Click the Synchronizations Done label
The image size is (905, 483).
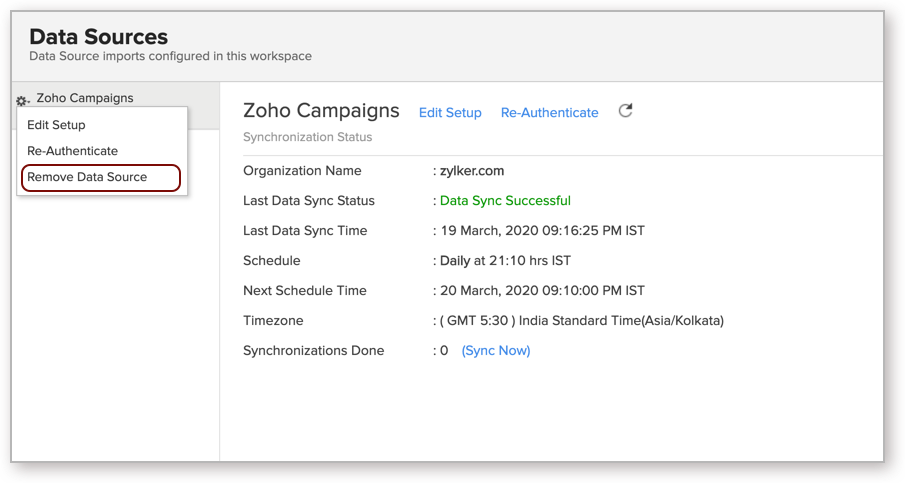click(x=313, y=350)
